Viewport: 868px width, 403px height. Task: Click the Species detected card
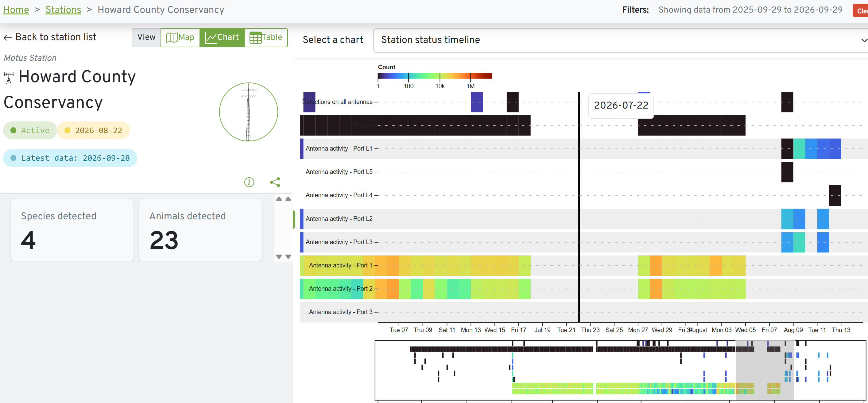click(x=72, y=230)
